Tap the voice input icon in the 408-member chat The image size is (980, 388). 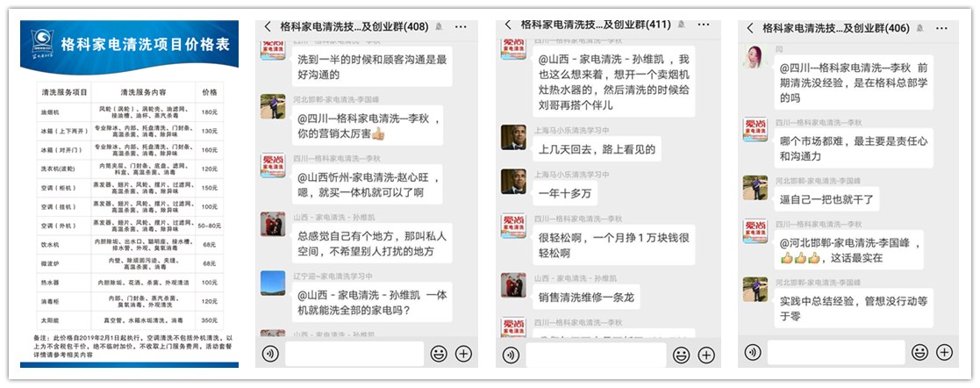pos(270,354)
